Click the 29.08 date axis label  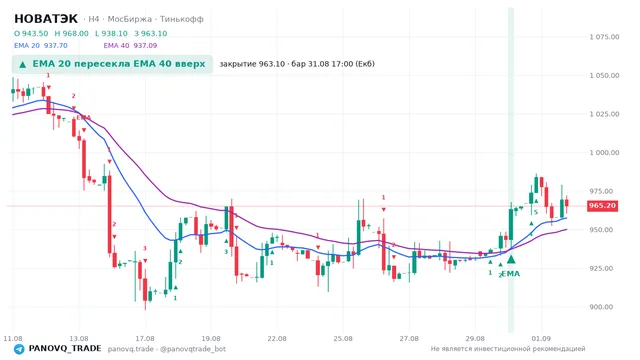pos(475,338)
